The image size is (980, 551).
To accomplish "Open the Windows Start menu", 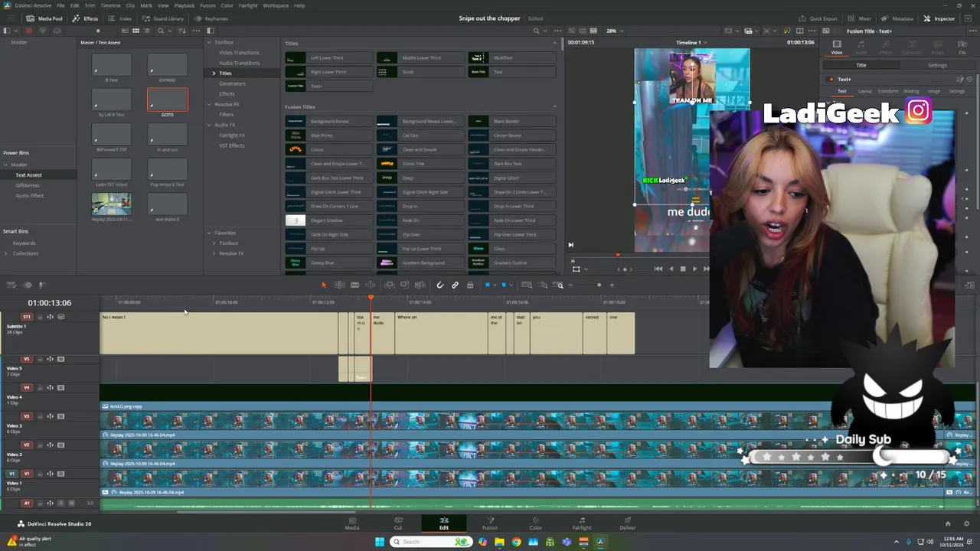I will 379,542.
